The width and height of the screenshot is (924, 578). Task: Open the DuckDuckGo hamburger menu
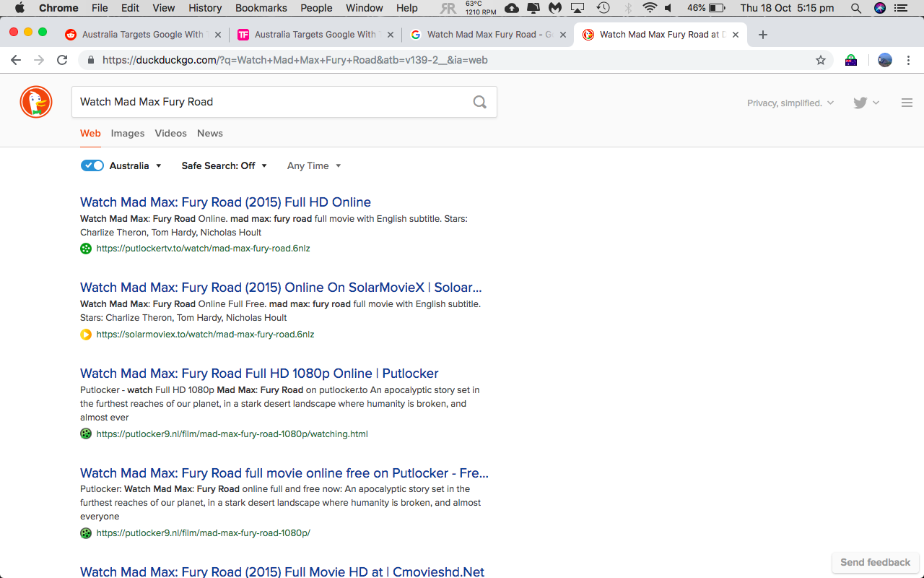point(907,103)
